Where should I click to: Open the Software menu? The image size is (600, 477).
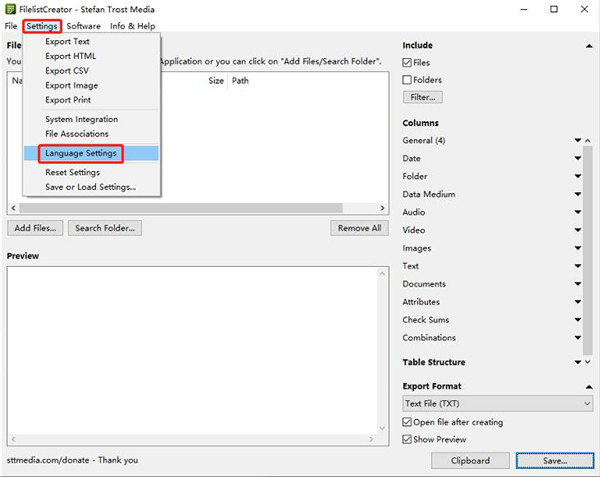pos(83,25)
